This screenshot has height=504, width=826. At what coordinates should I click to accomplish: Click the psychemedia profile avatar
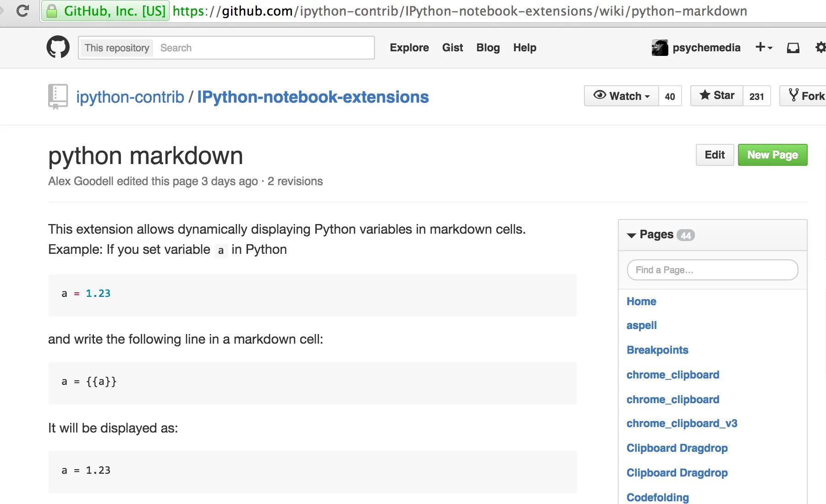pyautogui.click(x=660, y=48)
